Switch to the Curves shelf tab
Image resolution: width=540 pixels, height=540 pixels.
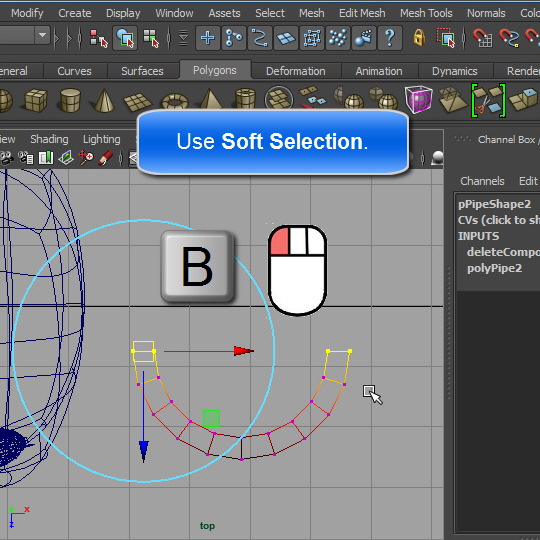tap(74, 71)
